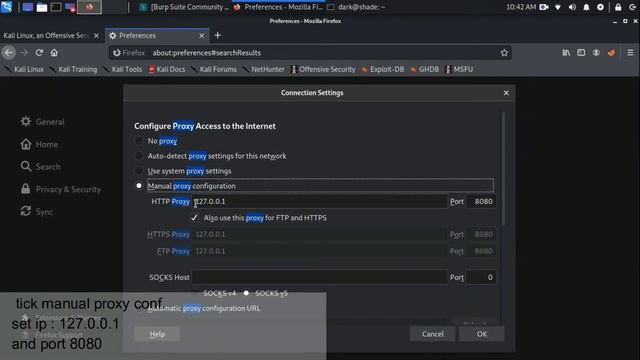Cancel the connection settings
This screenshot has width=640, height=360.
pyautogui.click(x=433, y=334)
